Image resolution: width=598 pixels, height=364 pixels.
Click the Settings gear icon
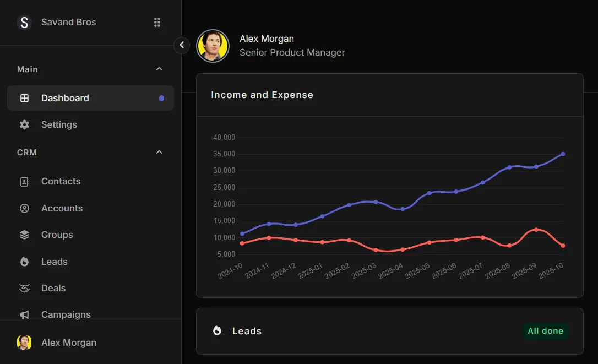pos(24,124)
